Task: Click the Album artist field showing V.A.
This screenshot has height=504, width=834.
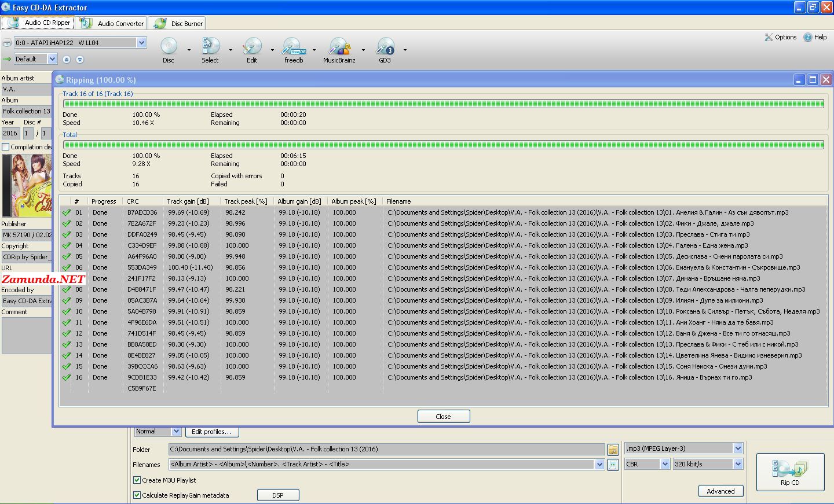Action: point(27,89)
